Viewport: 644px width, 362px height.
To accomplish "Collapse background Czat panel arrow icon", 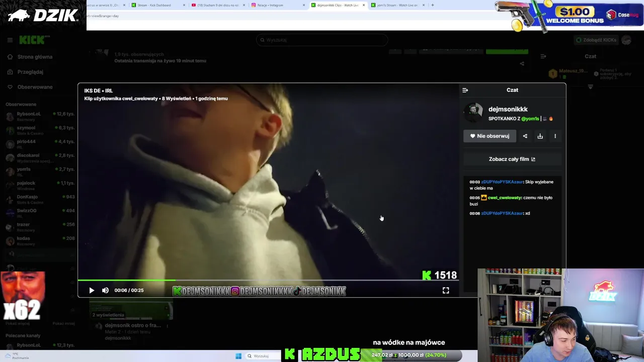I will coord(543,56).
